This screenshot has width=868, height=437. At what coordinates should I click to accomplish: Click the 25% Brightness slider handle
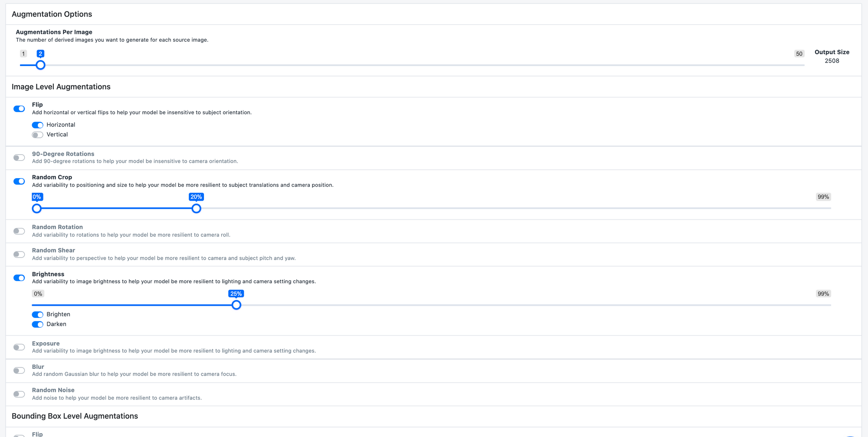[x=236, y=305]
